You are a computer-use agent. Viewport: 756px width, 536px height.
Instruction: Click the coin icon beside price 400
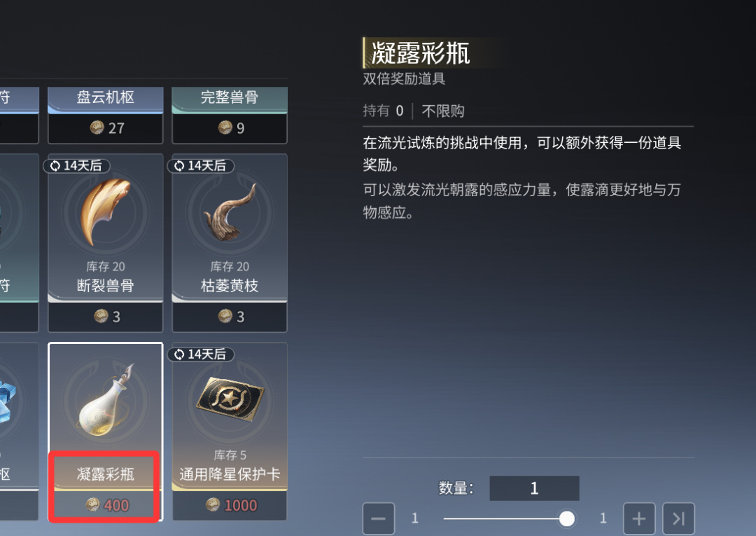point(92,505)
